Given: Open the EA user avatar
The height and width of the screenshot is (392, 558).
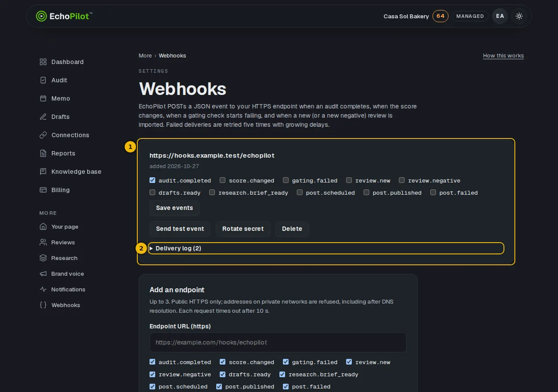Looking at the screenshot, I should (500, 16).
